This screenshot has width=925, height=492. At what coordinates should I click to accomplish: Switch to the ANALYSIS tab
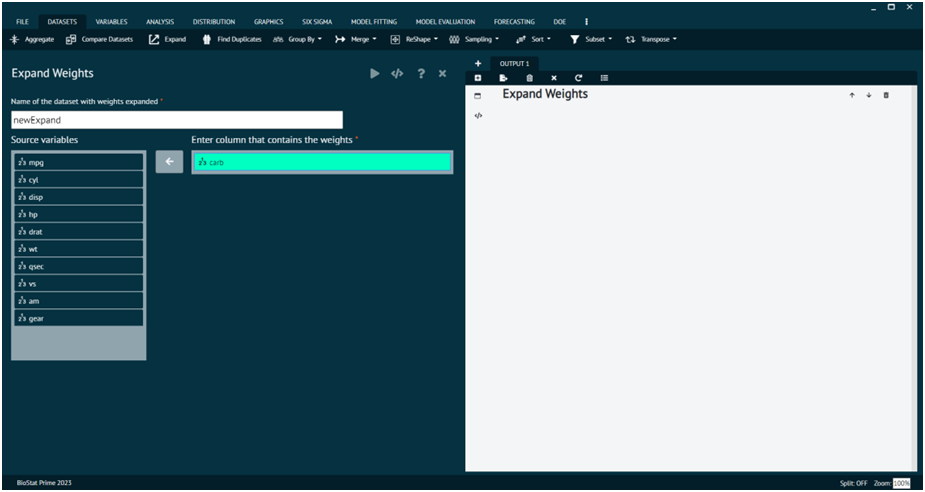pos(160,21)
